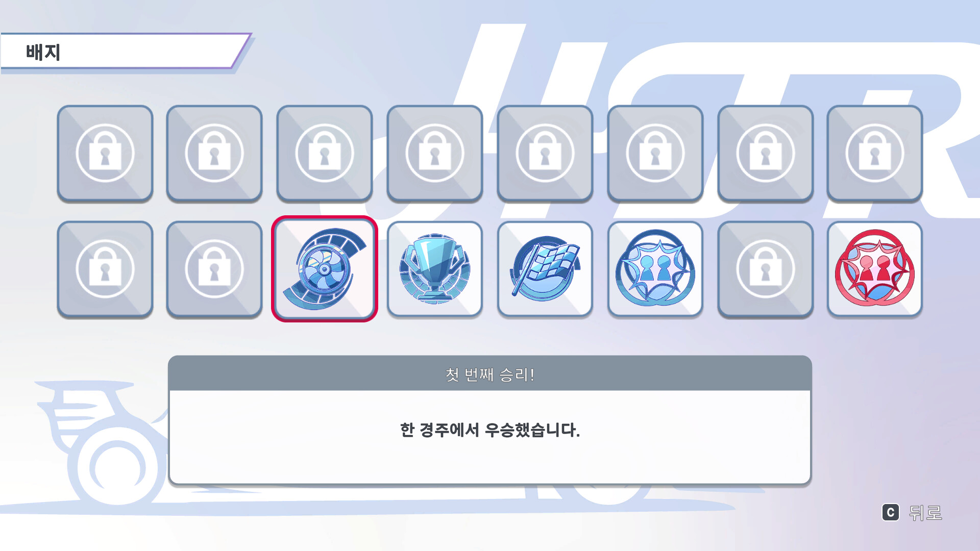
Task: Click the second locked badge in bottom row
Action: click(214, 269)
